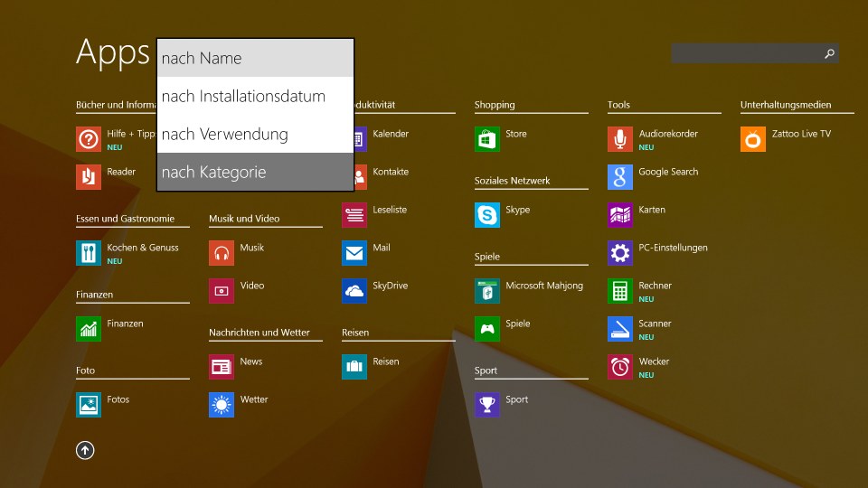This screenshot has height=488, width=868.
Task: Open the Sport trophy icon
Action: pyautogui.click(x=487, y=405)
